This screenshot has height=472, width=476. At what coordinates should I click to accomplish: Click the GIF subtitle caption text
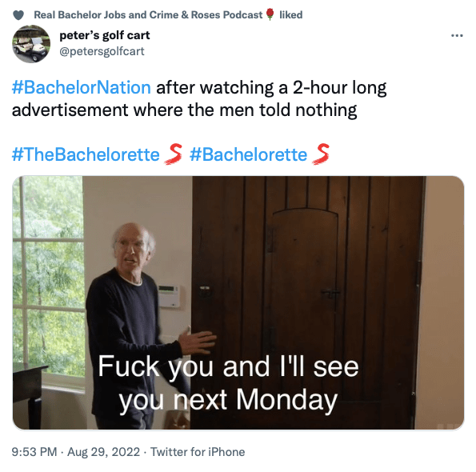tap(228, 383)
